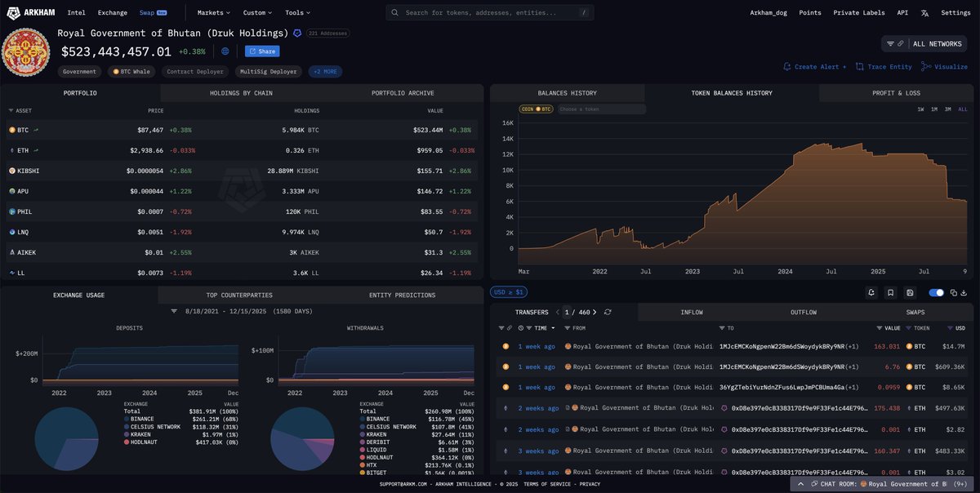Select the 1M time range option
This screenshot has height=493, width=980.
[934, 109]
